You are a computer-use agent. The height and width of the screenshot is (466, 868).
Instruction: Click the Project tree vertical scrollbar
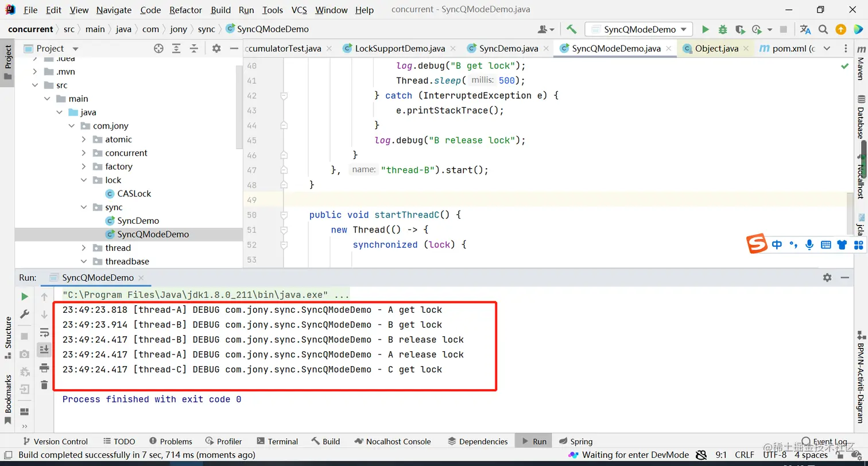coord(240,106)
